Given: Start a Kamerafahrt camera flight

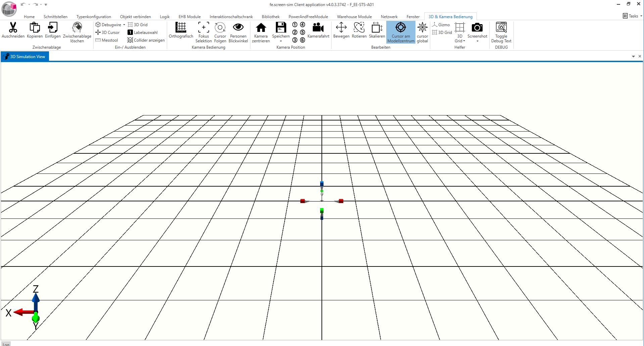Looking at the screenshot, I should click(x=318, y=30).
